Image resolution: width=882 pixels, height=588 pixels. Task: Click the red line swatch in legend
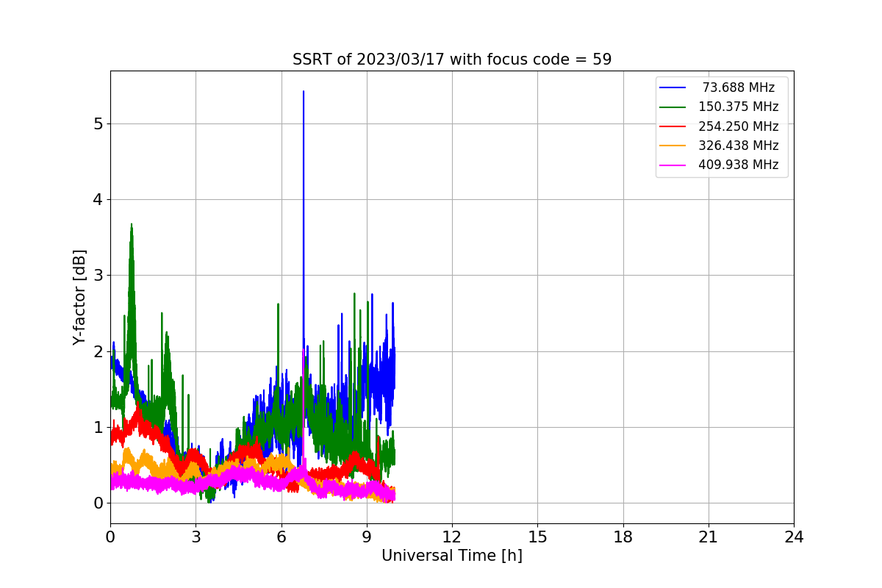(673, 126)
